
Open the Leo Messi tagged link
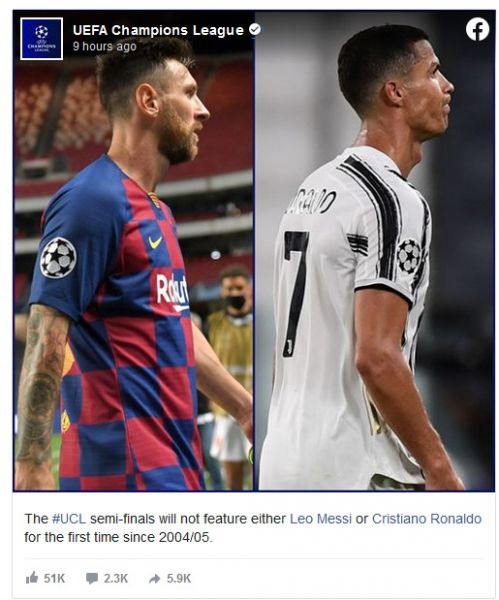coord(321,519)
